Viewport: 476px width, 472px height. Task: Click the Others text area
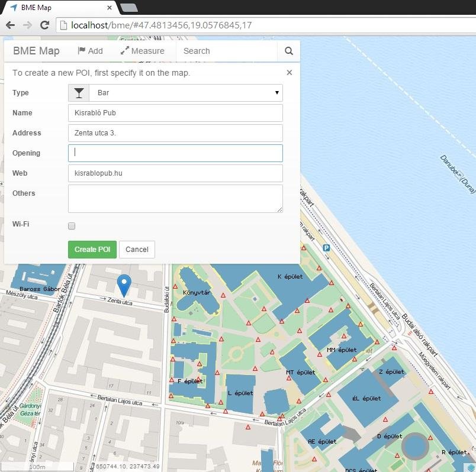click(x=175, y=199)
